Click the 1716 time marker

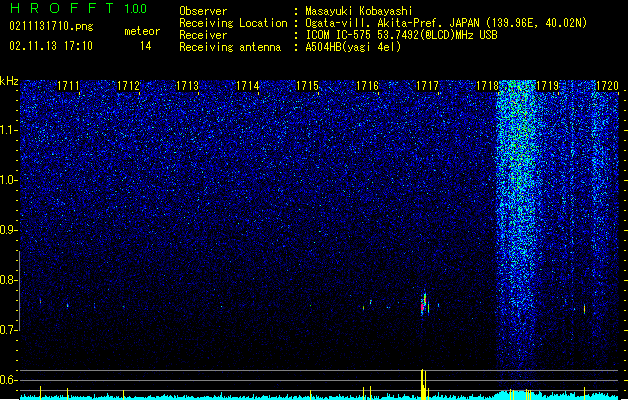[367, 86]
